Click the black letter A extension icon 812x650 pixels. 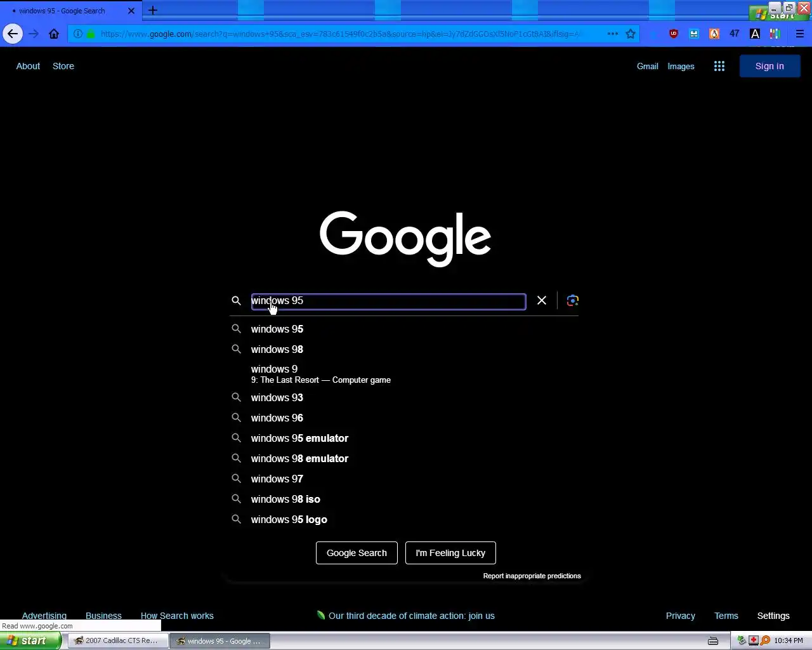(x=755, y=34)
